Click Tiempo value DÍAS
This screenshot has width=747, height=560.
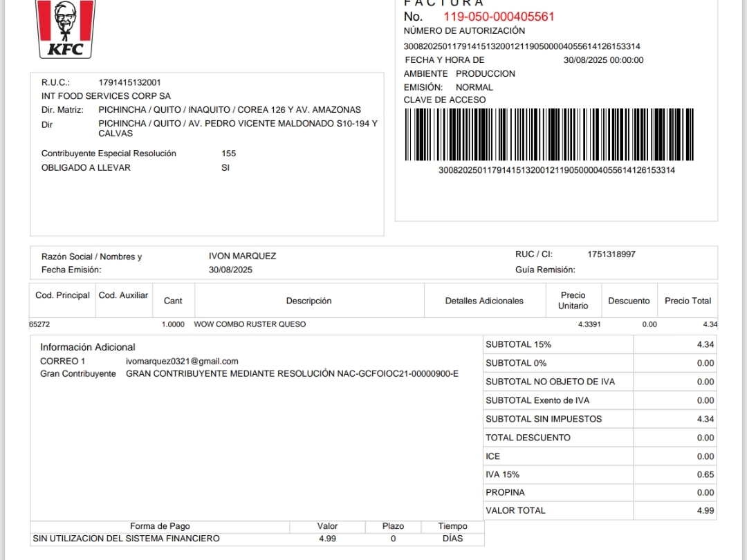(x=452, y=539)
